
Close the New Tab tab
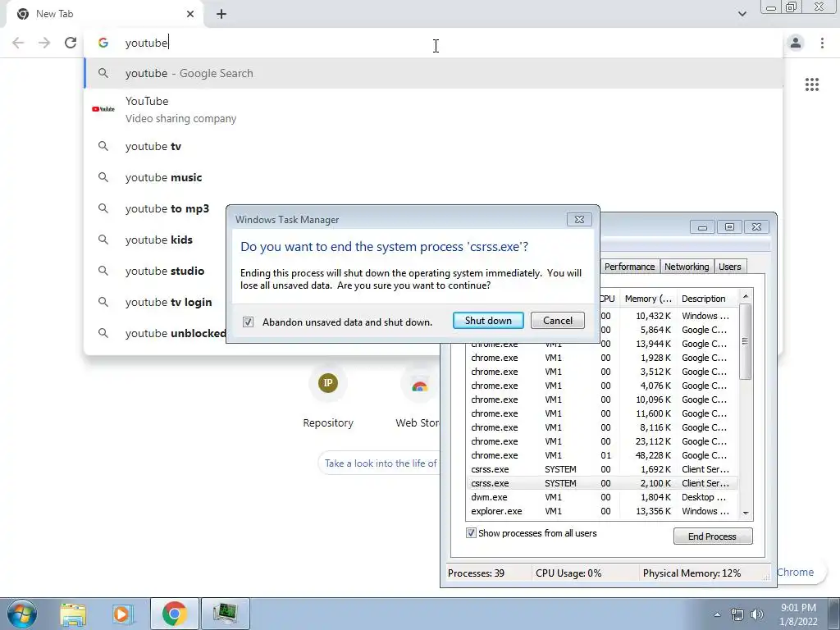tap(190, 14)
